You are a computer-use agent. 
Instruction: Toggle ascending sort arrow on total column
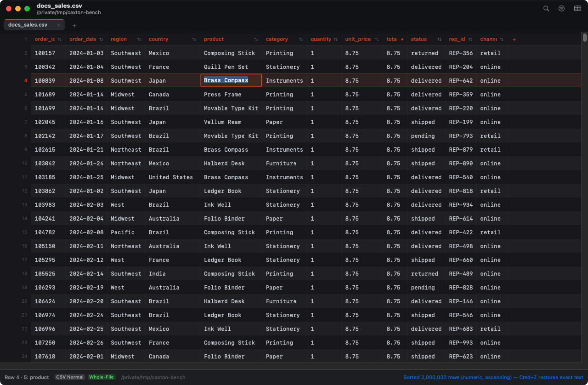click(402, 39)
